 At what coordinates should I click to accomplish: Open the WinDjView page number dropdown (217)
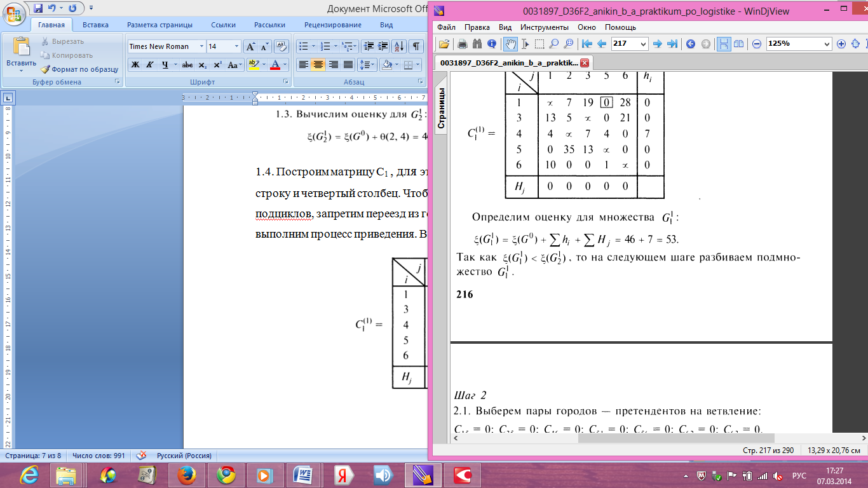point(644,44)
